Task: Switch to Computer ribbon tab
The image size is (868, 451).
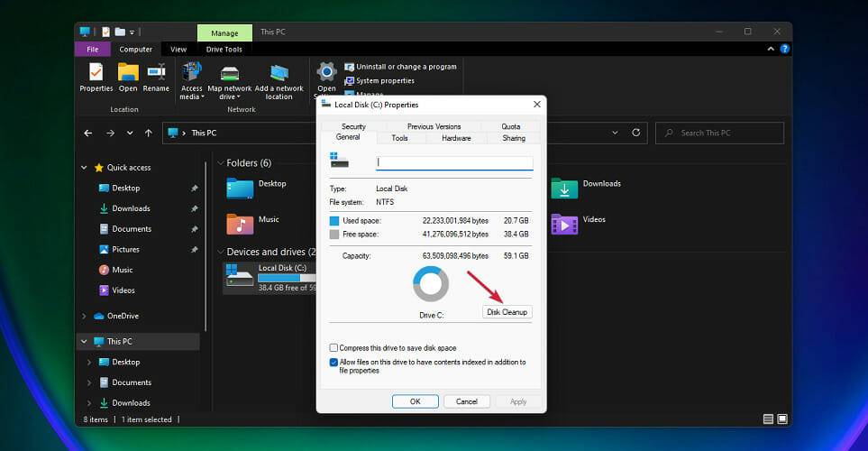Action: click(x=135, y=50)
